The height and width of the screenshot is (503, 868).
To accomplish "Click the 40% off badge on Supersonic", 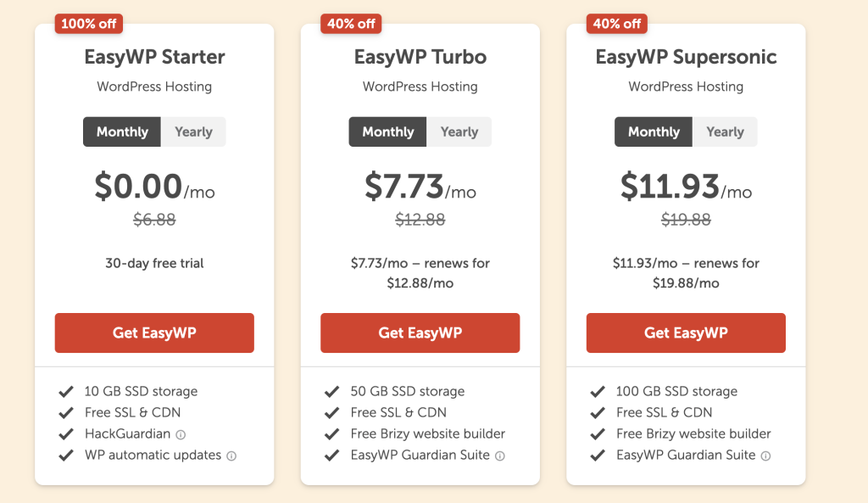I will coord(617,24).
